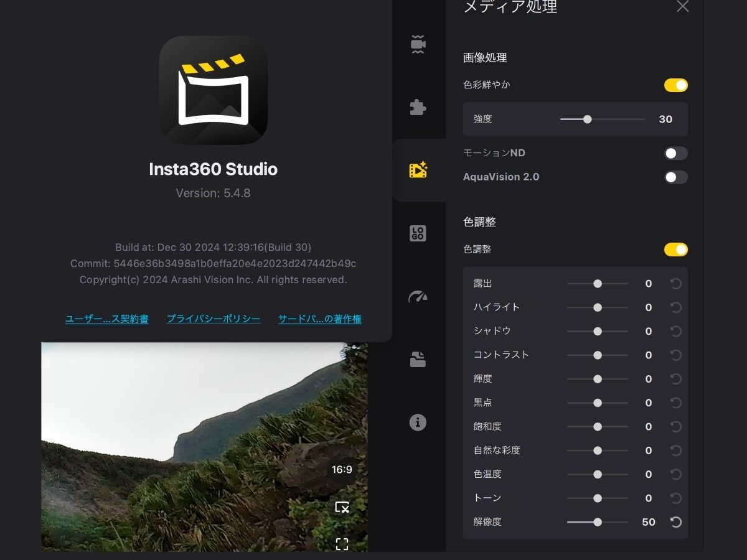
Task: Click the 色温度 slider handle
Action: (x=598, y=474)
